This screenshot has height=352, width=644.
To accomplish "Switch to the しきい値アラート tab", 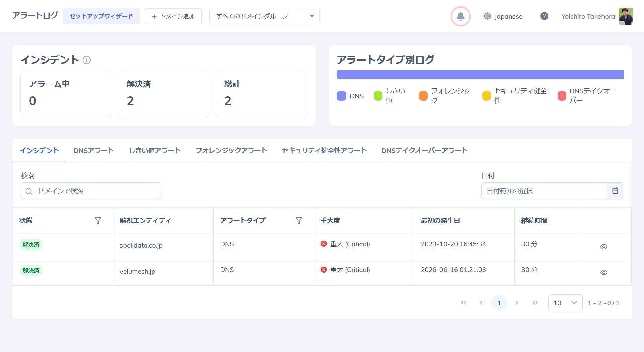I will tap(155, 151).
